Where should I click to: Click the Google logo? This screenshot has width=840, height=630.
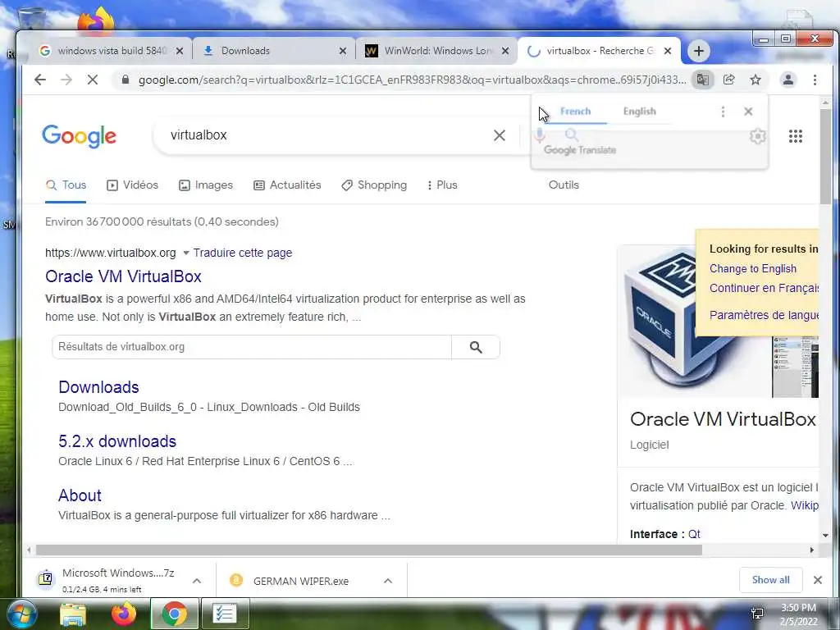[80, 136]
